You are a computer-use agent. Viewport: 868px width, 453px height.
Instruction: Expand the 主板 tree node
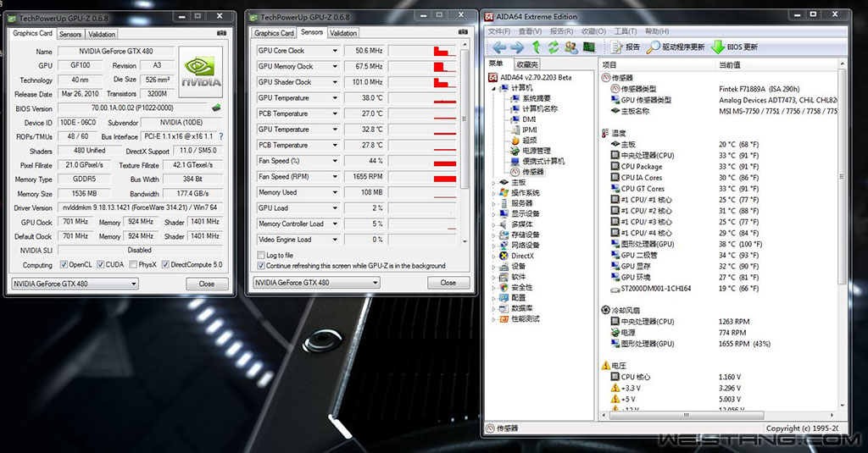[494, 183]
